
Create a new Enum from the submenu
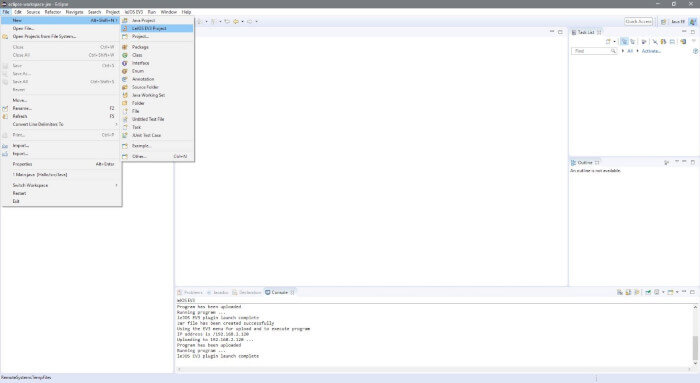[x=157, y=71]
